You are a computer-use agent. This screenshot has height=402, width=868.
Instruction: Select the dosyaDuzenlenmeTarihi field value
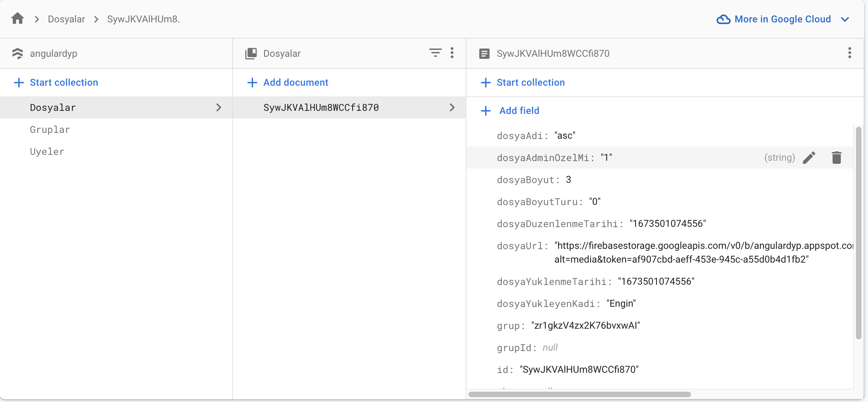coord(668,224)
